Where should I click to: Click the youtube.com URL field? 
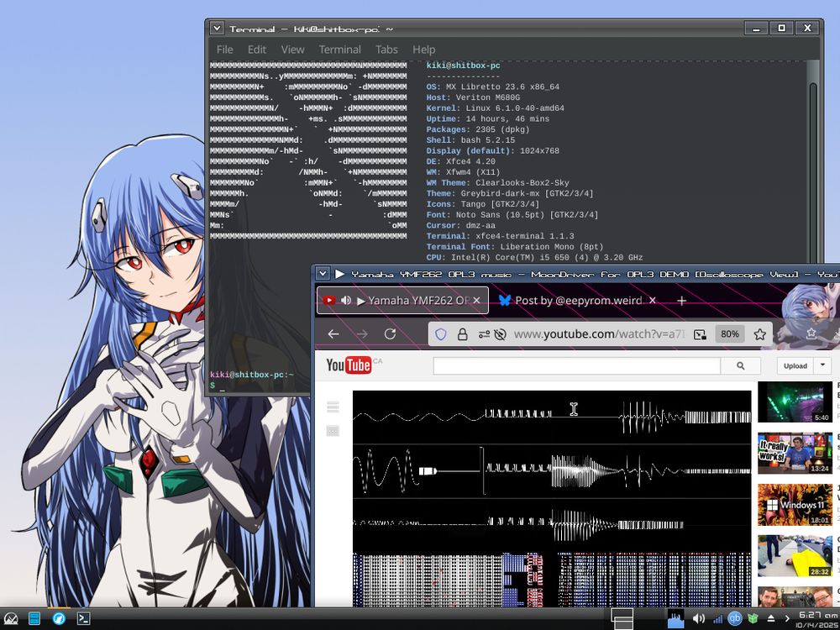[599, 334]
